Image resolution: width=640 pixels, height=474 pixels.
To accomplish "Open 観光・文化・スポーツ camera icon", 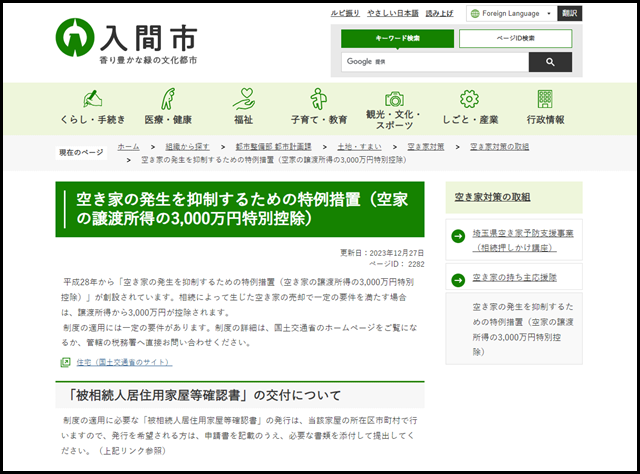I will (394, 99).
